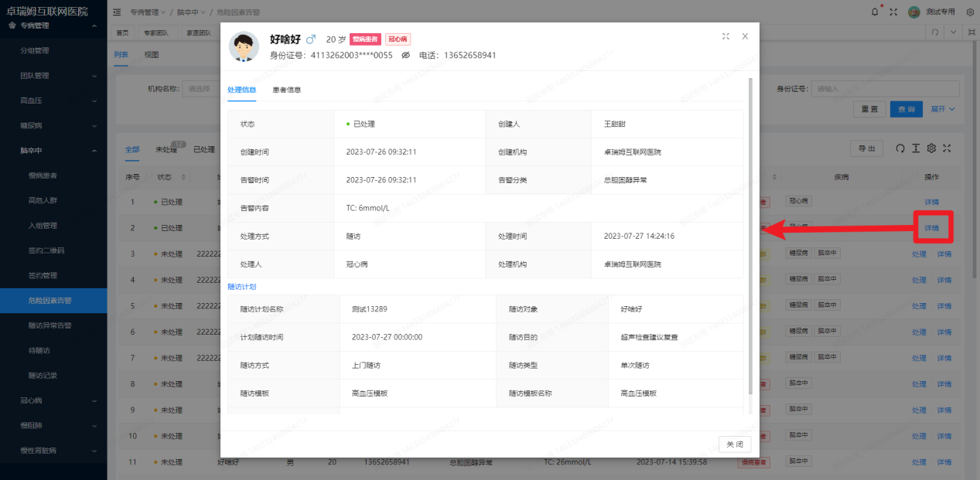Image resolution: width=980 pixels, height=480 pixels.
Task: Switch to 列表 view tab
Action: 121,55
